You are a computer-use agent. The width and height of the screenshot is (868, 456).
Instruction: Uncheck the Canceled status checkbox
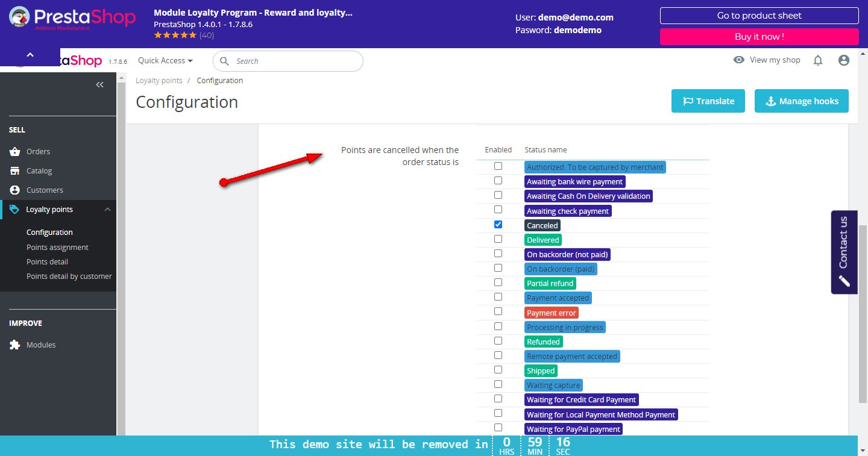click(x=498, y=224)
